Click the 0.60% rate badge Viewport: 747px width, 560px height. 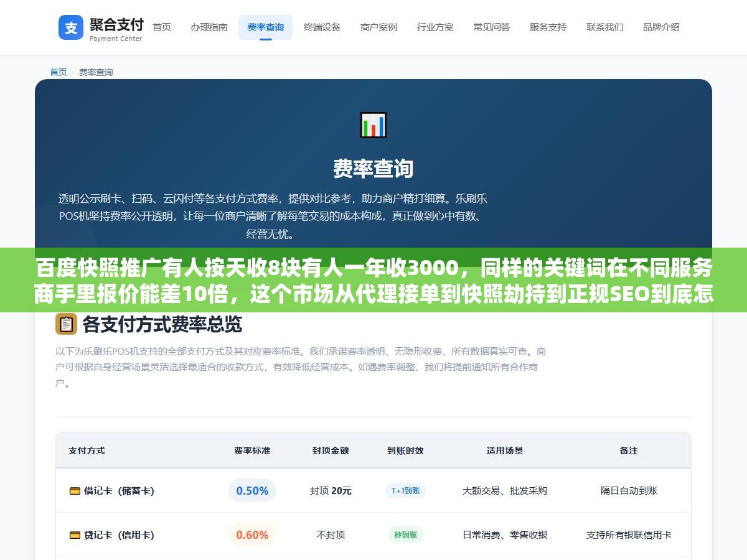(x=252, y=535)
